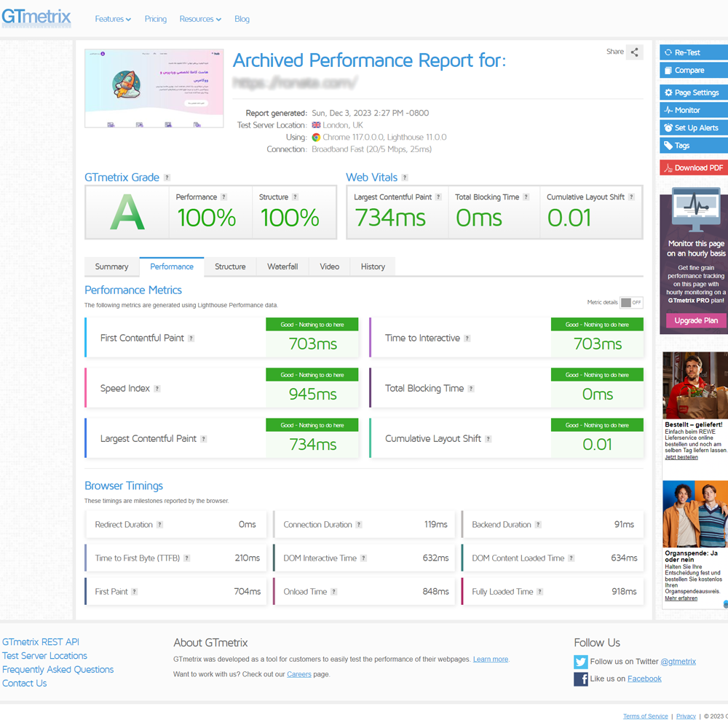Open the Careers page link
The width and height of the screenshot is (728, 728).
[299, 674]
